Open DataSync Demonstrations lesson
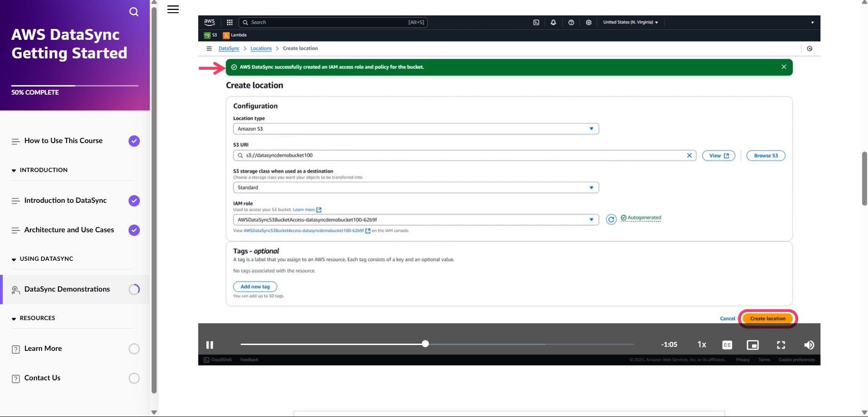This screenshot has width=868, height=417. [67, 289]
